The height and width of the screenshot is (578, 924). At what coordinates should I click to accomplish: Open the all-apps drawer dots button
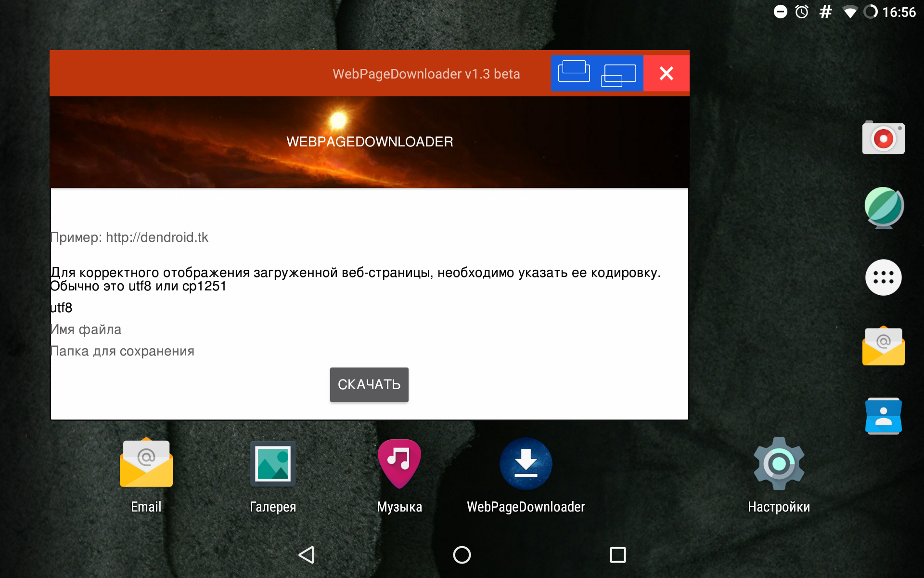pyautogui.click(x=883, y=277)
